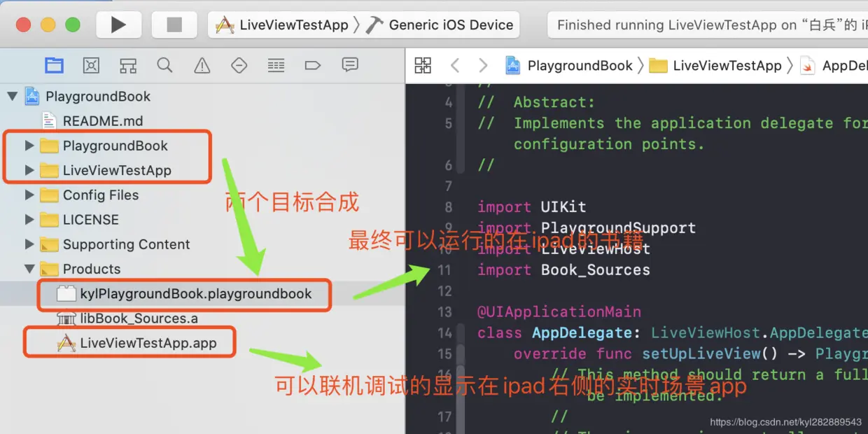Image resolution: width=868 pixels, height=434 pixels.
Task: Click the '// Abstract:' comment line
Action: [536, 102]
